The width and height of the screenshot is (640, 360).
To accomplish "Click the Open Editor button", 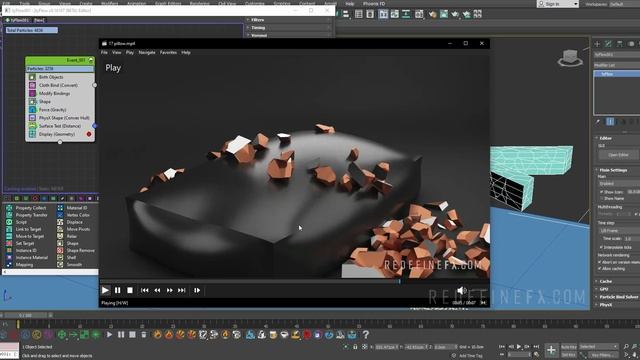I will 618,155.
